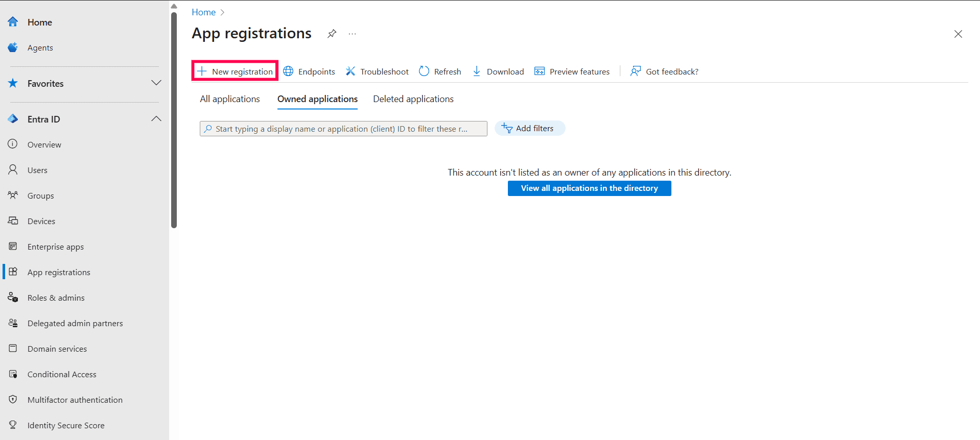Click the Devices label in sidebar
Screen dimensions: 980x440
click(x=41, y=221)
